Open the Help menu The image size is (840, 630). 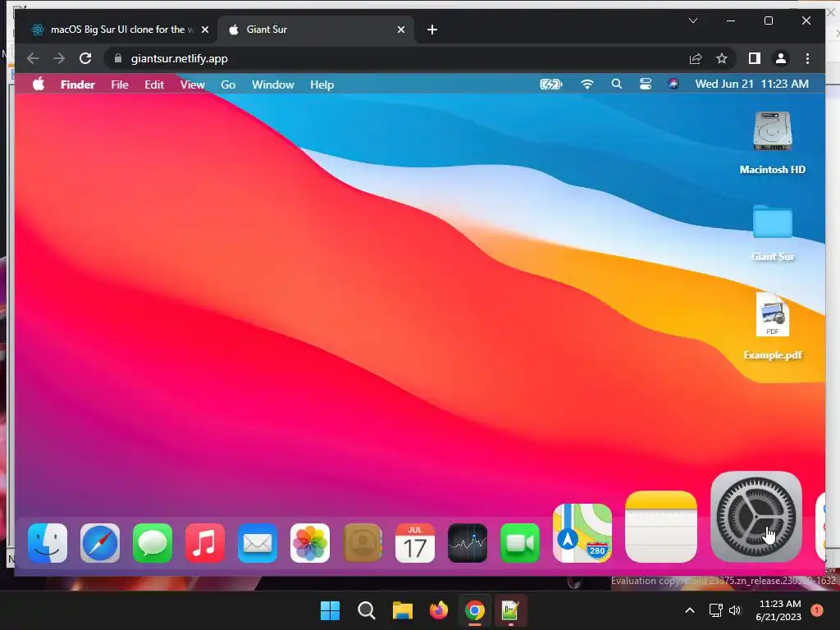(x=322, y=84)
